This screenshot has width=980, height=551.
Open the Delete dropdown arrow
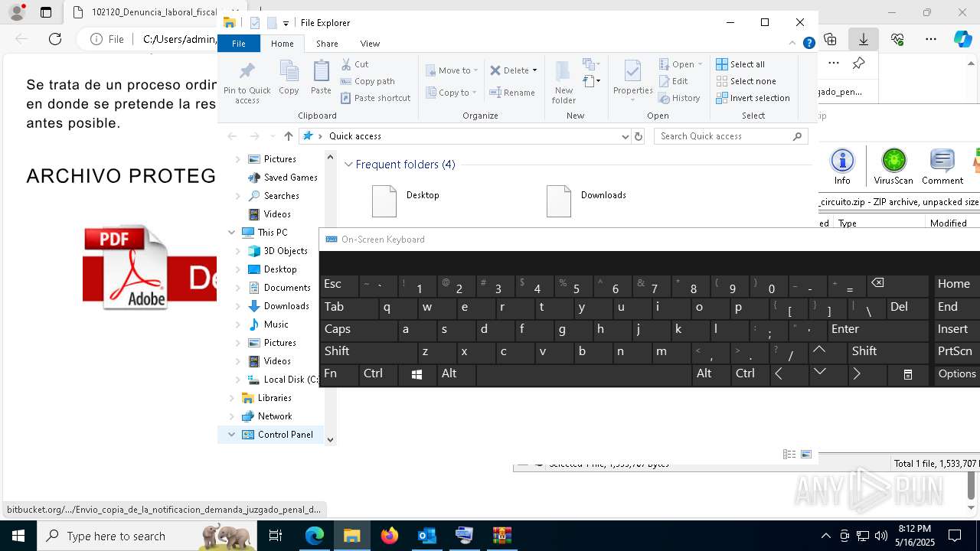[x=534, y=70]
